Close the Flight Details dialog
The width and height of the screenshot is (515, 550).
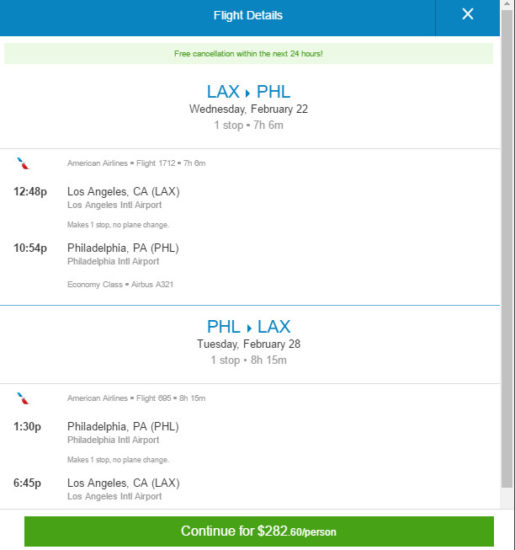[x=467, y=14]
